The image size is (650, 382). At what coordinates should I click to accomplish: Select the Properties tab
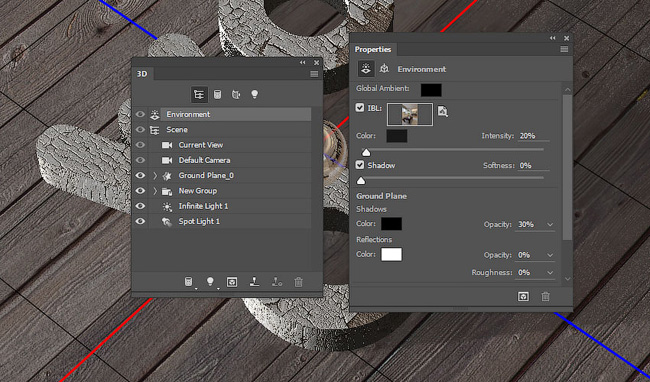373,49
